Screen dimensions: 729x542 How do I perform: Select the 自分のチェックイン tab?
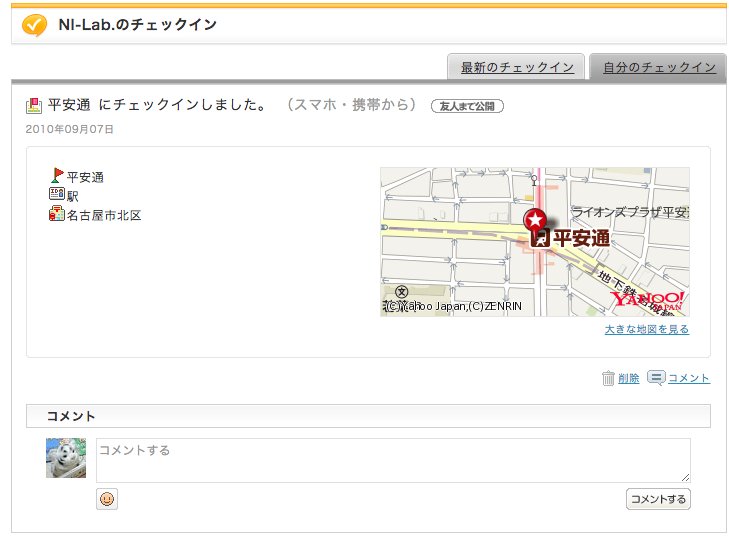[x=658, y=68]
